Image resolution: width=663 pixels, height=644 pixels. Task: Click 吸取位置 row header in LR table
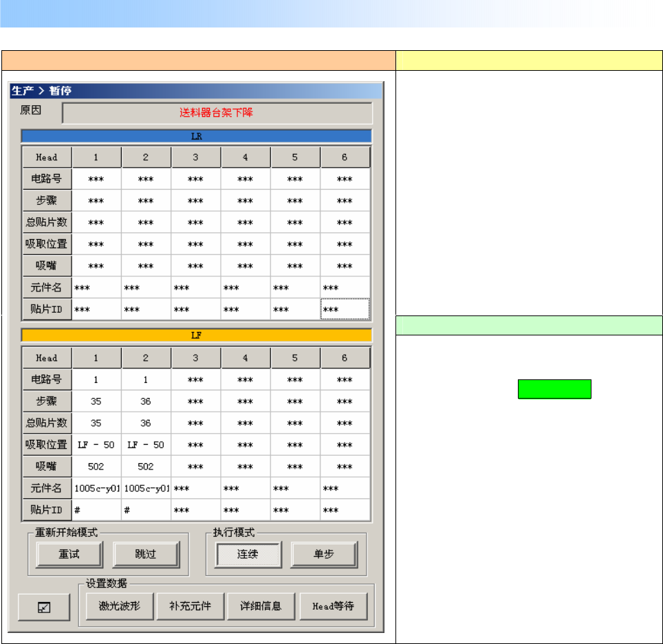coord(47,244)
